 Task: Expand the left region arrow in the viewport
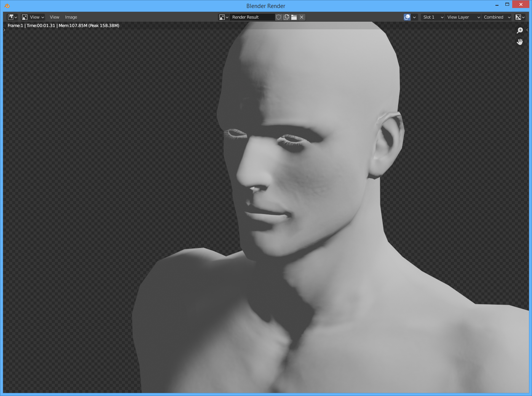[4, 30]
